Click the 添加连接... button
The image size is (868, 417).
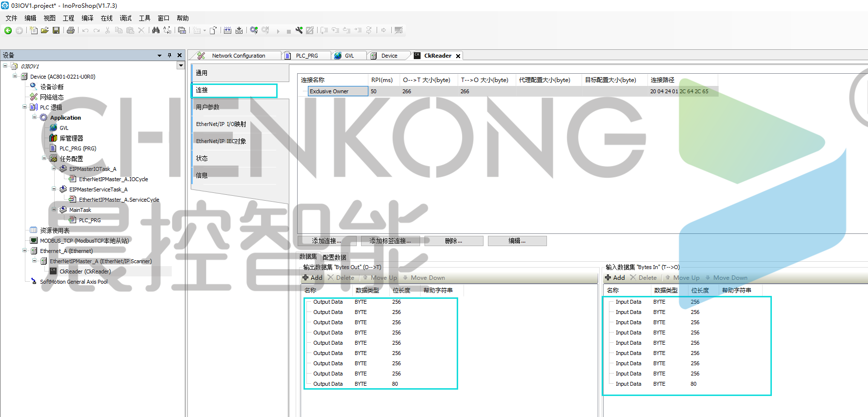click(x=327, y=241)
